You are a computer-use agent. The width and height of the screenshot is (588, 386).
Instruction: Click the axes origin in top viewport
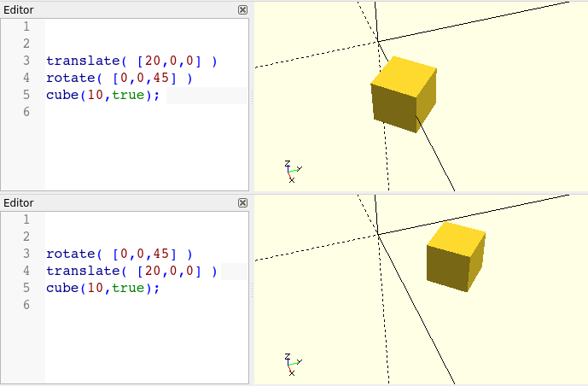coord(377,40)
